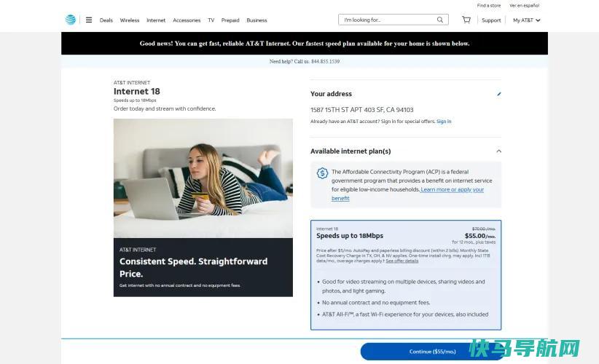Open Ver en español link

pyautogui.click(x=524, y=6)
